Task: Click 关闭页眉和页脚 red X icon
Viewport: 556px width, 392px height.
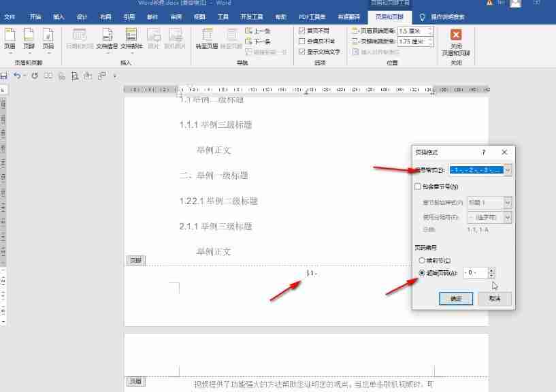Action: (x=455, y=35)
